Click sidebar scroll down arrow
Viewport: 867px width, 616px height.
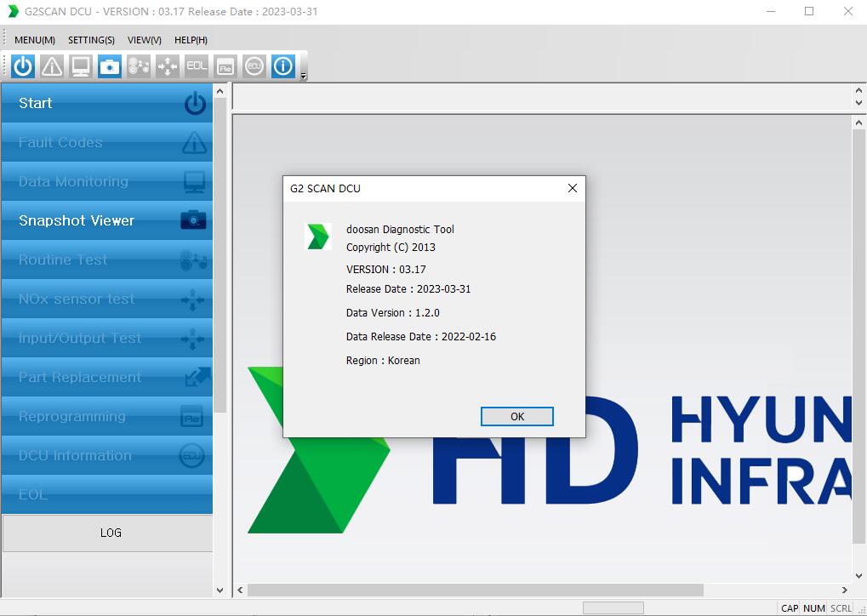click(x=220, y=590)
